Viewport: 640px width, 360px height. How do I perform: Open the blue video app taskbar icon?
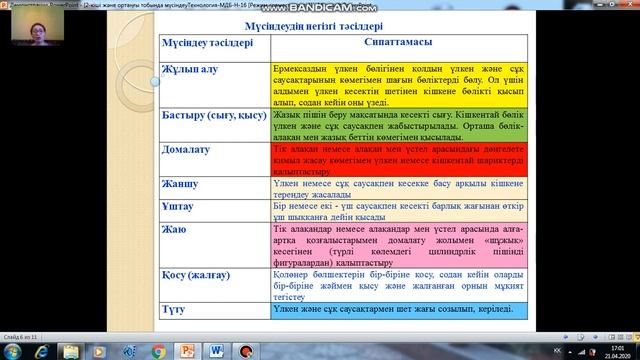point(129,351)
